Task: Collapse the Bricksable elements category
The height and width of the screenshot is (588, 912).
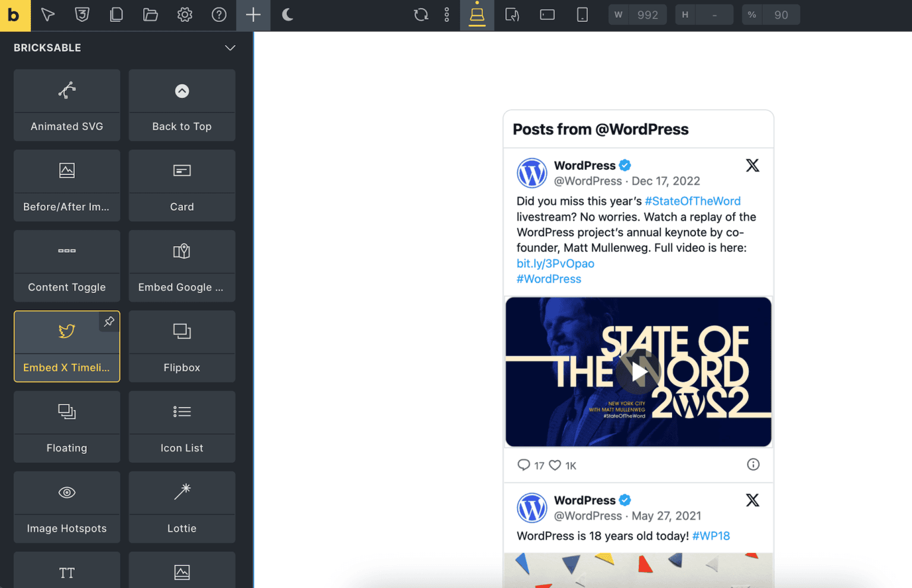Action: pyautogui.click(x=230, y=48)
